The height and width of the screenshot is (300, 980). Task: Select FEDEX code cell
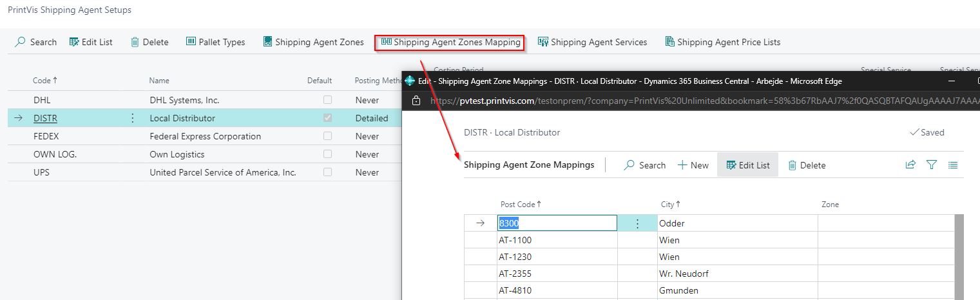click(46, 136)
